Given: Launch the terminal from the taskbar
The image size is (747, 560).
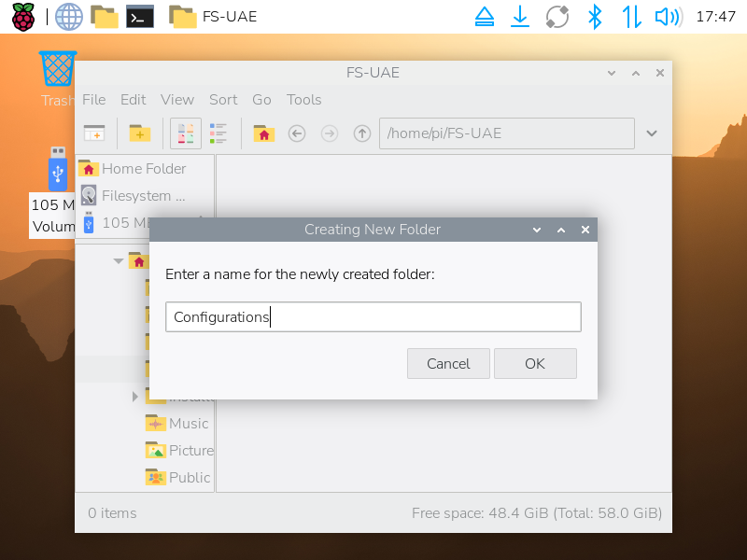Looking at the screenshot, I should (140, 16).
